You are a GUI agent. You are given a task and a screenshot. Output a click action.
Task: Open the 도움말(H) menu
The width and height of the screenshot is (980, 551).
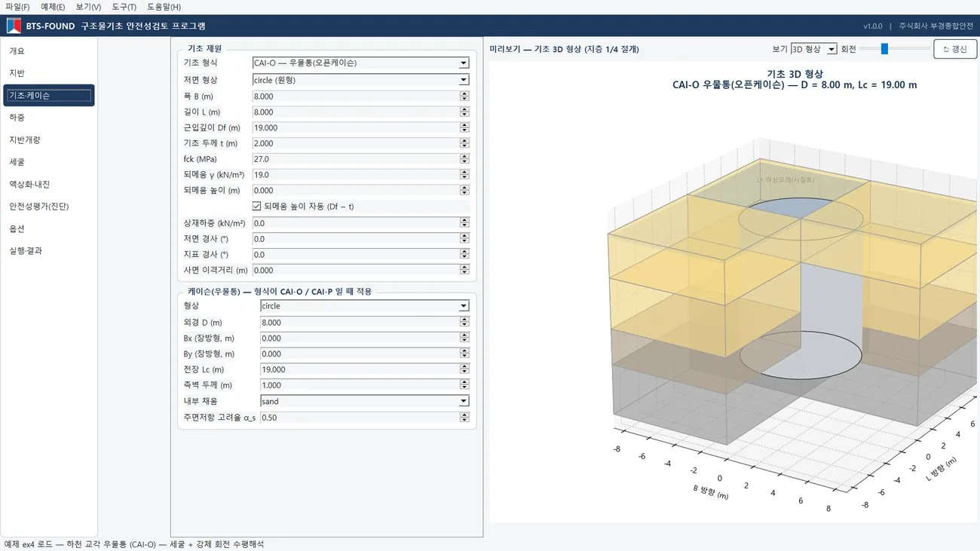click(x=164, y=7)
